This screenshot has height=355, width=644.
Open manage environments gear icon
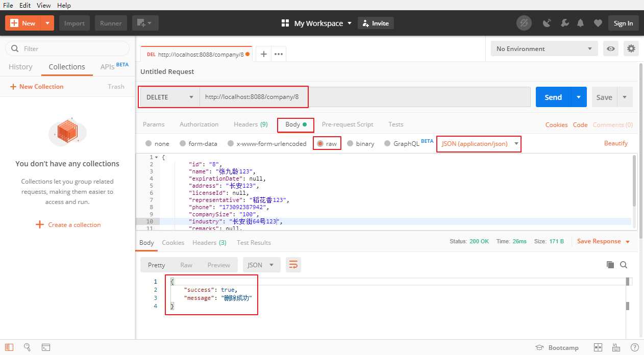point(631,49)
